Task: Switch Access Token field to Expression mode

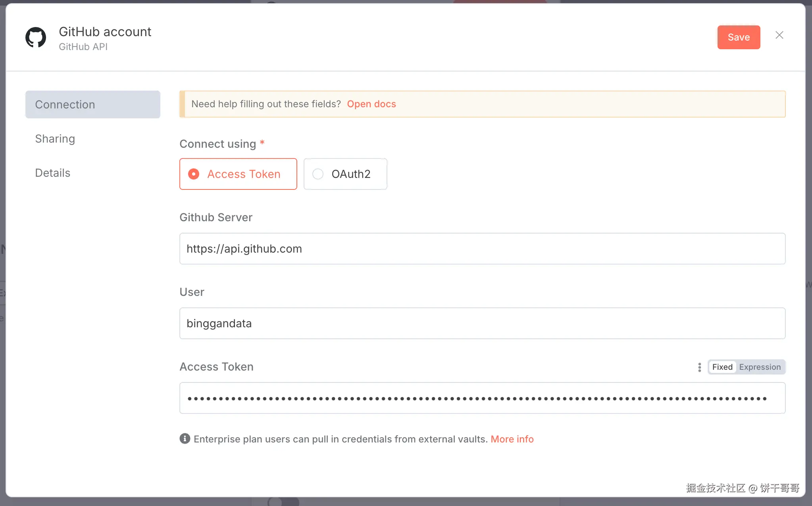Action: pos(760,367)
